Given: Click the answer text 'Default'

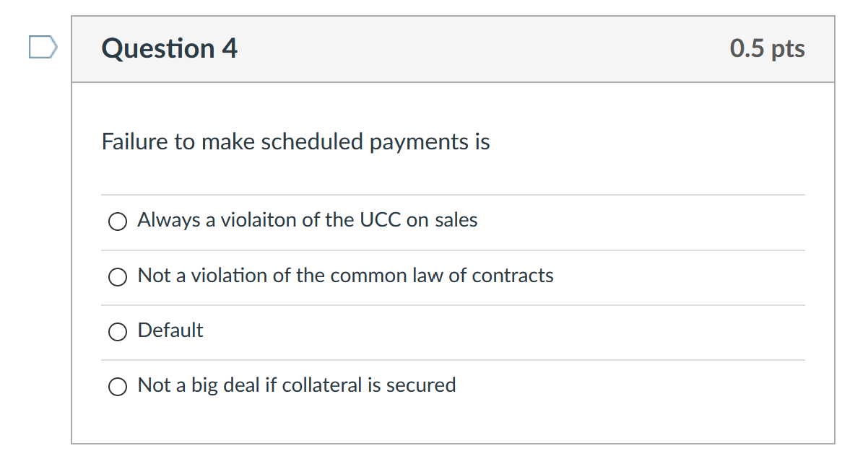Looking at the screenshot, I should [x=170, y=330].
